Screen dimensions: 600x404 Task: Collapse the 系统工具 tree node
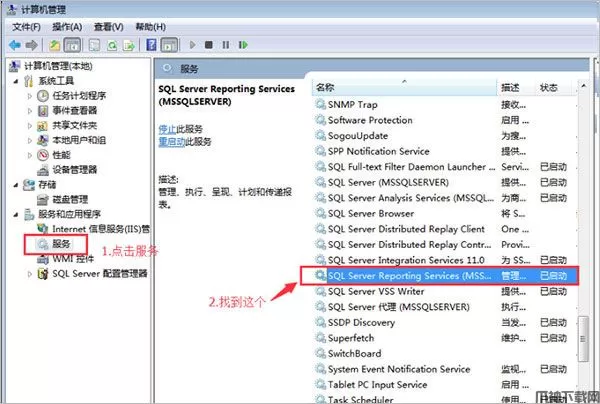(16, 81)
